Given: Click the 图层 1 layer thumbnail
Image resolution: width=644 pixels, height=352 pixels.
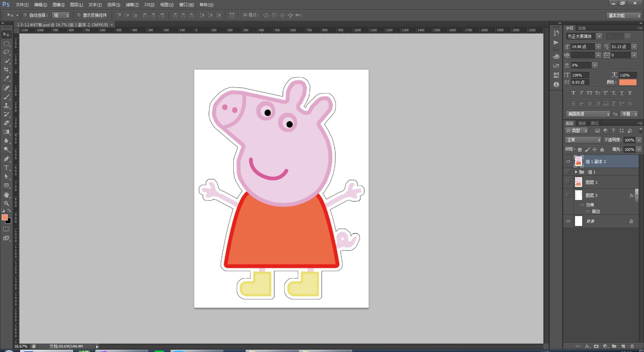Looking at the screenshot, I should [x=578, y=182].
